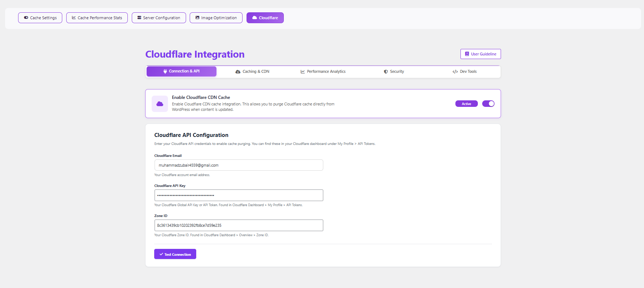Viewport: 644px width, 288px height.
Task: Select the Zone ID input box
Action: (239, 225)
